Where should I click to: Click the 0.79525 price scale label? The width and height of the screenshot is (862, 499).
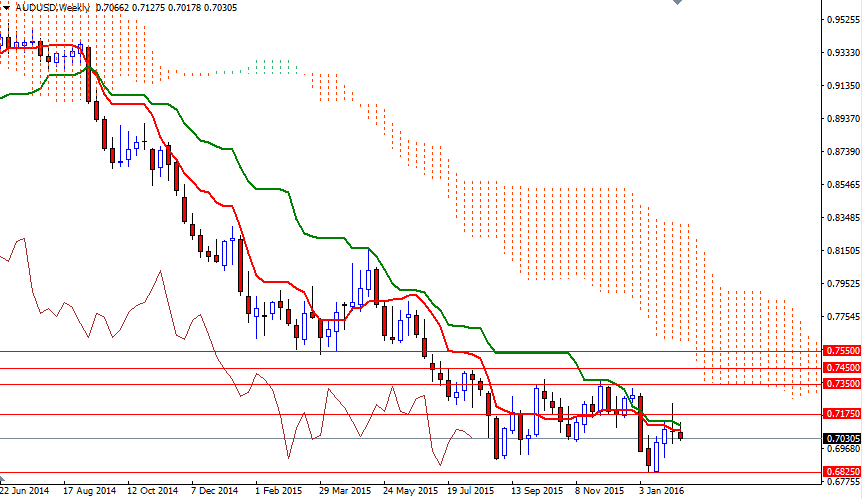843,284
